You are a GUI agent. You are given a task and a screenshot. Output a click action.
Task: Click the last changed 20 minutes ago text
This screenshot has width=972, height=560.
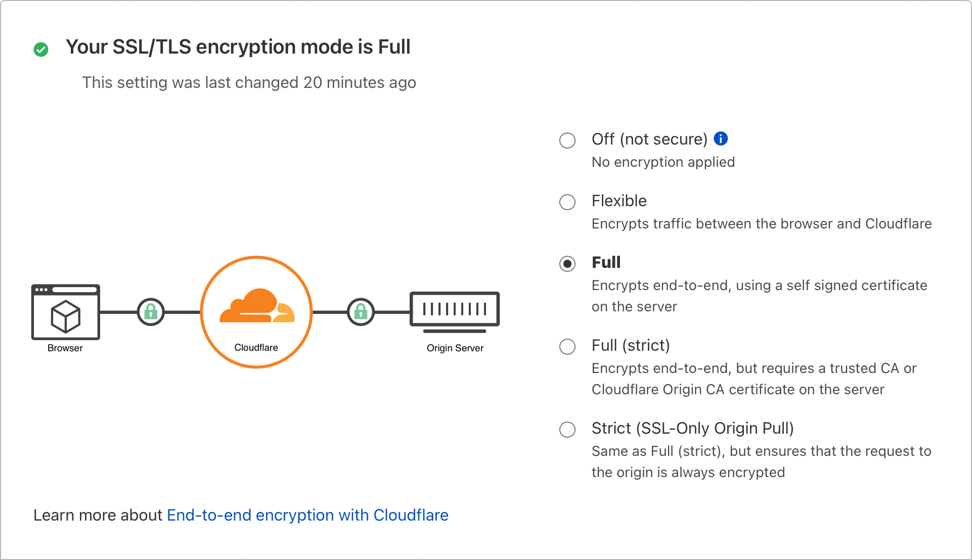click(x=249, y=82)
